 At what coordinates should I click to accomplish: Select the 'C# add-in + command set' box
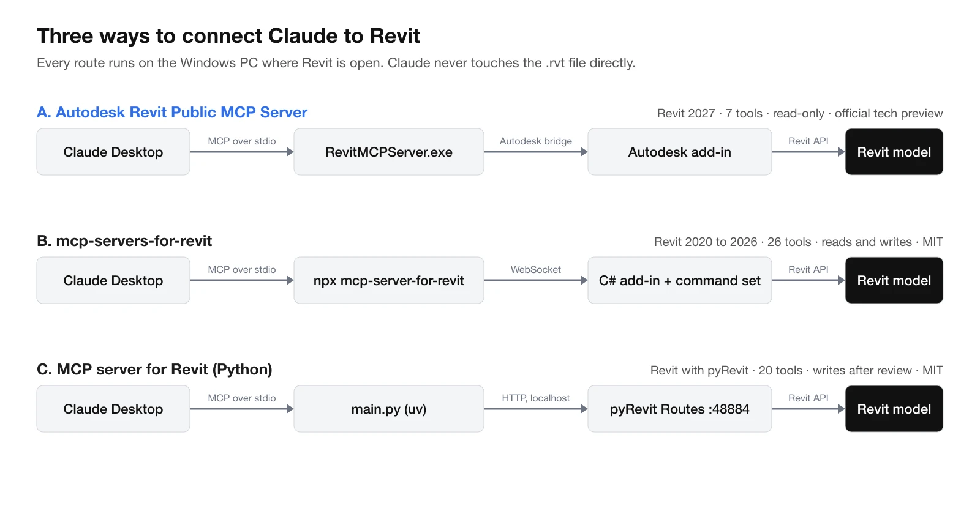tap(680, 280)
